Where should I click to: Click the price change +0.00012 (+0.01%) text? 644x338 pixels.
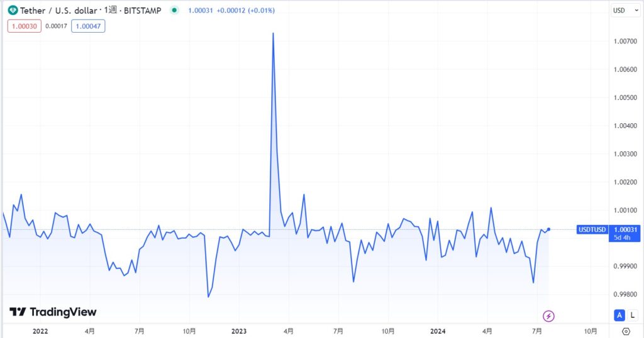click(246, 10)
